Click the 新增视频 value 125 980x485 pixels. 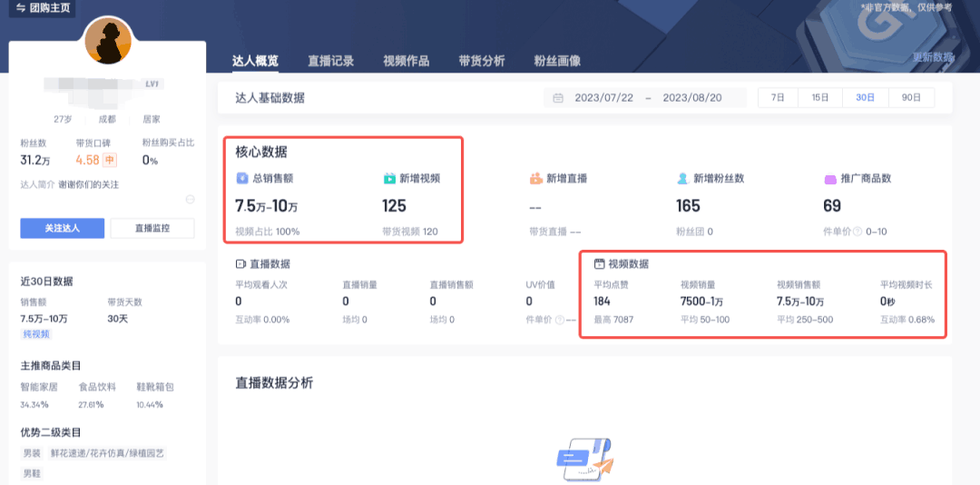pyautogui.click(x=394, y=205)
